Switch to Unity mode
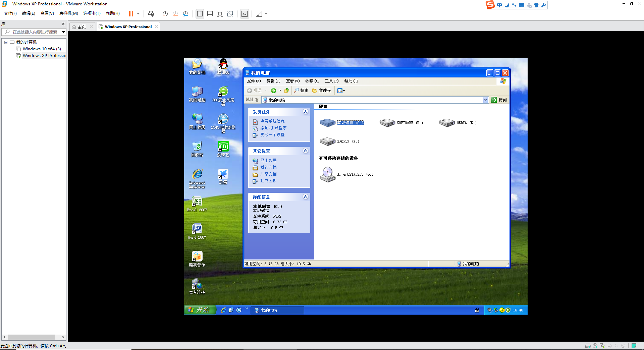 click(230, 14)
